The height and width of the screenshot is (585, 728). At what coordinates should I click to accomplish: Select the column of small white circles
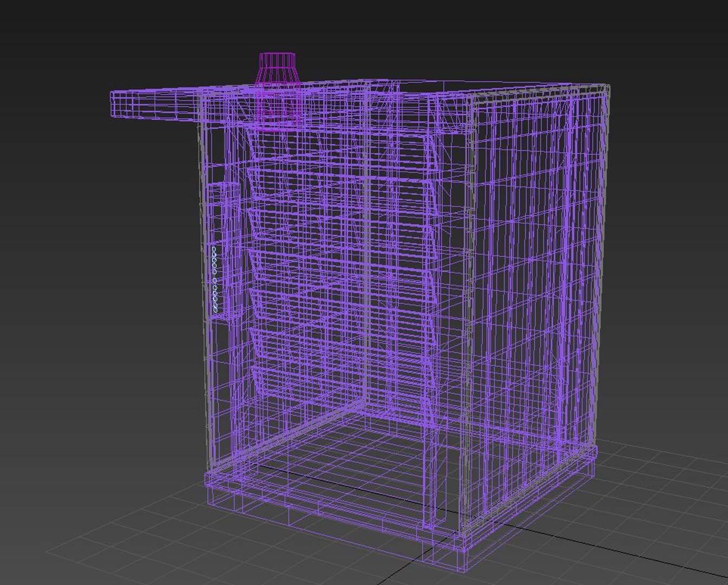215,279
